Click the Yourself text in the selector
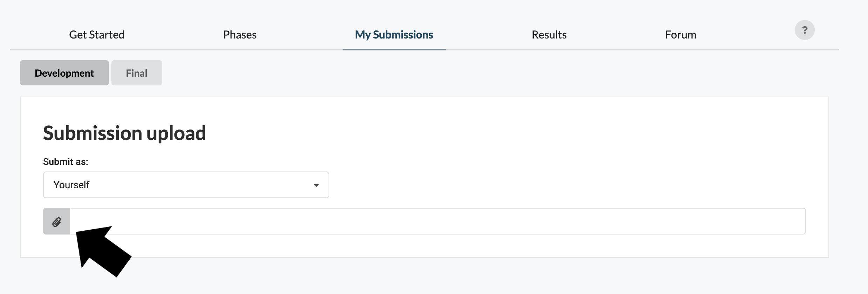868x294 pixels. (71, 185)
